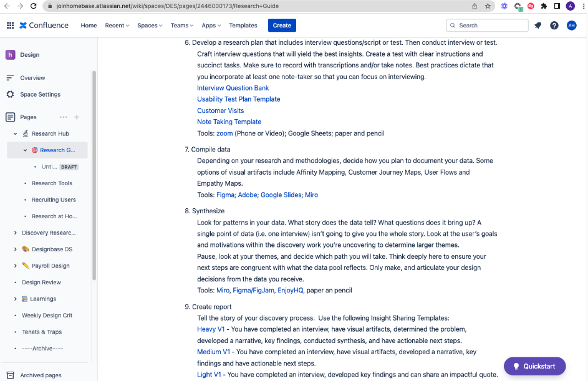
Task: Reload the page in browser
Action: [34, 6]
